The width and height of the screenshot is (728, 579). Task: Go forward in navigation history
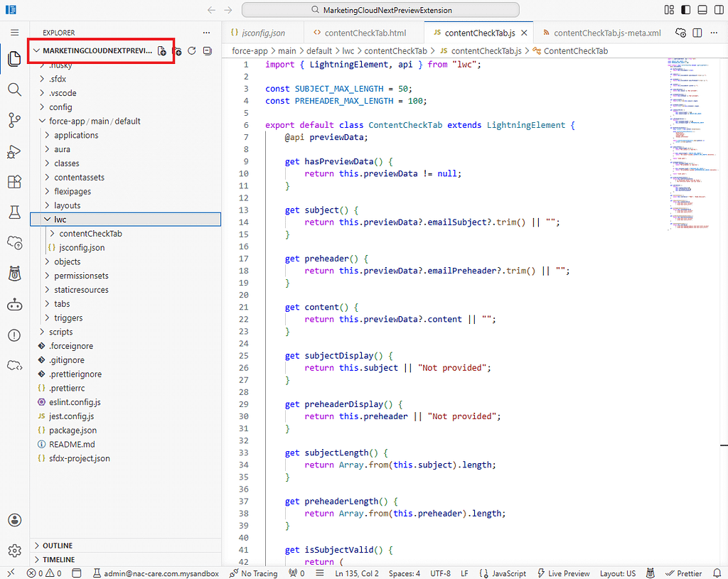tap(228, 10)
